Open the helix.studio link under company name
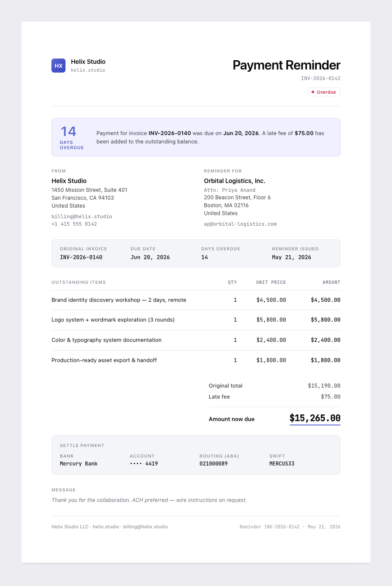 pyautogui.click(x=88, y=70)
